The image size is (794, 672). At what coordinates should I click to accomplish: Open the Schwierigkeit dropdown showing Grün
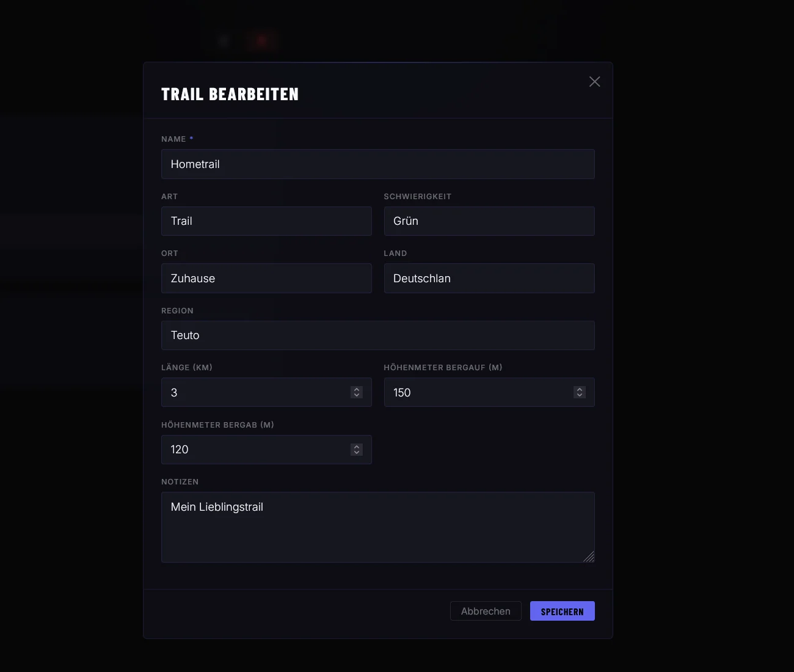coord(489,221)
